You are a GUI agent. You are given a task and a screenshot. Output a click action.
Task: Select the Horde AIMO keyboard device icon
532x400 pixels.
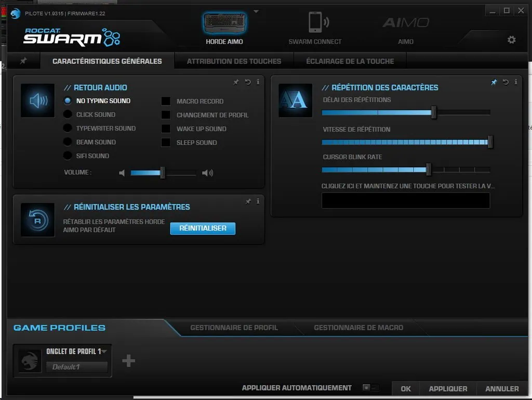(224, 23)
